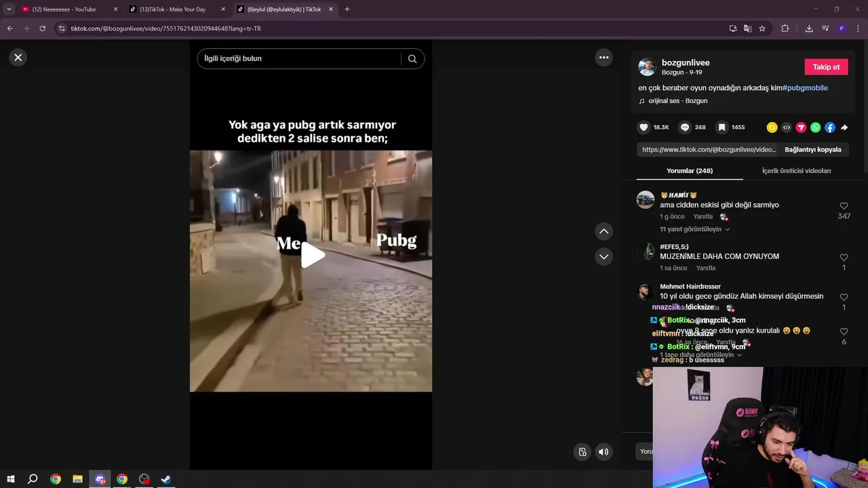Open the bozgunlivee username link
868x488 pixels.
[x=686, y=63]
